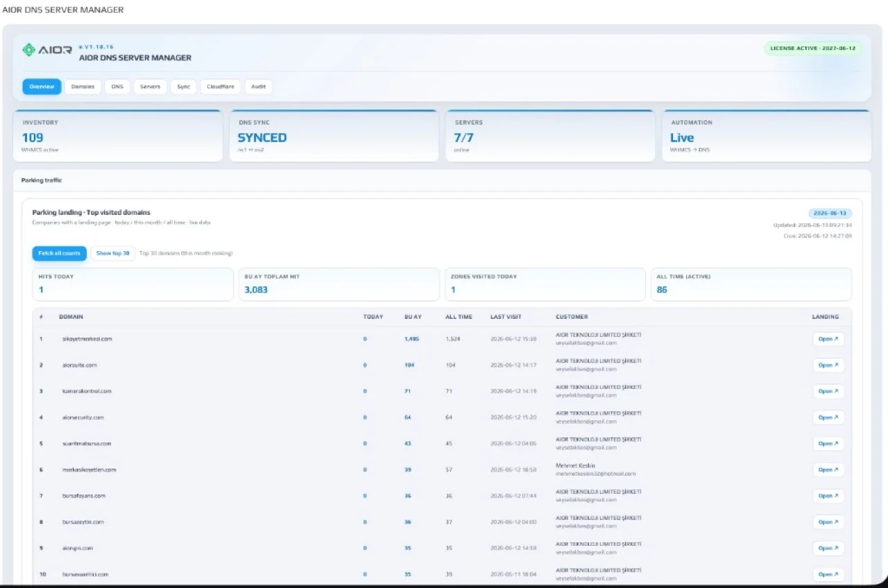Go to the Servers tab

pyautogui.click(x=150, y=87)
